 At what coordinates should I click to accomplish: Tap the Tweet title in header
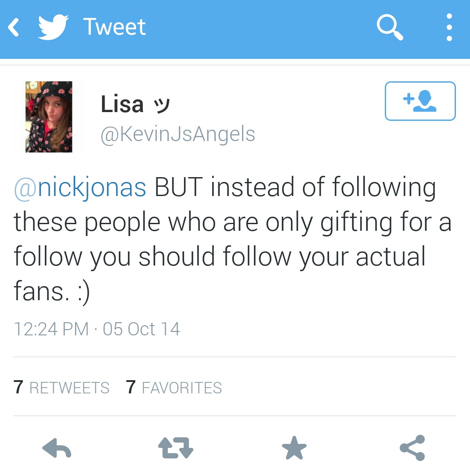click(115, 27)
